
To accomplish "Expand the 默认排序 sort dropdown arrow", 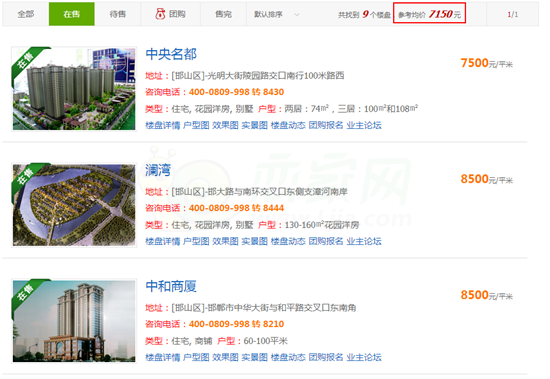I will pyautogui.click(x=297, y=14).
